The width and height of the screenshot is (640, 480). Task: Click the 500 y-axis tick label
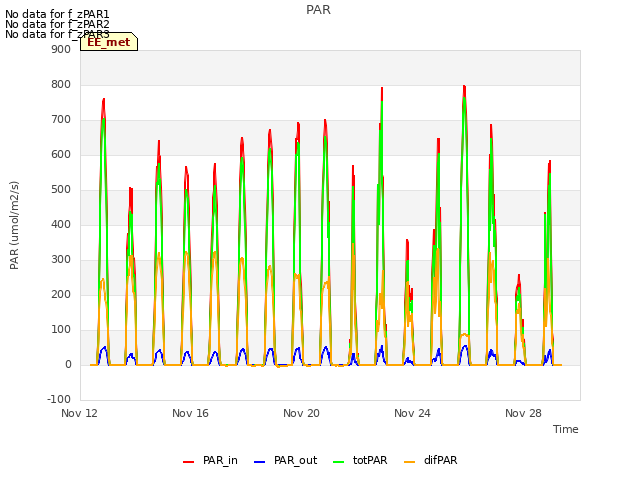tap(61, 189)
